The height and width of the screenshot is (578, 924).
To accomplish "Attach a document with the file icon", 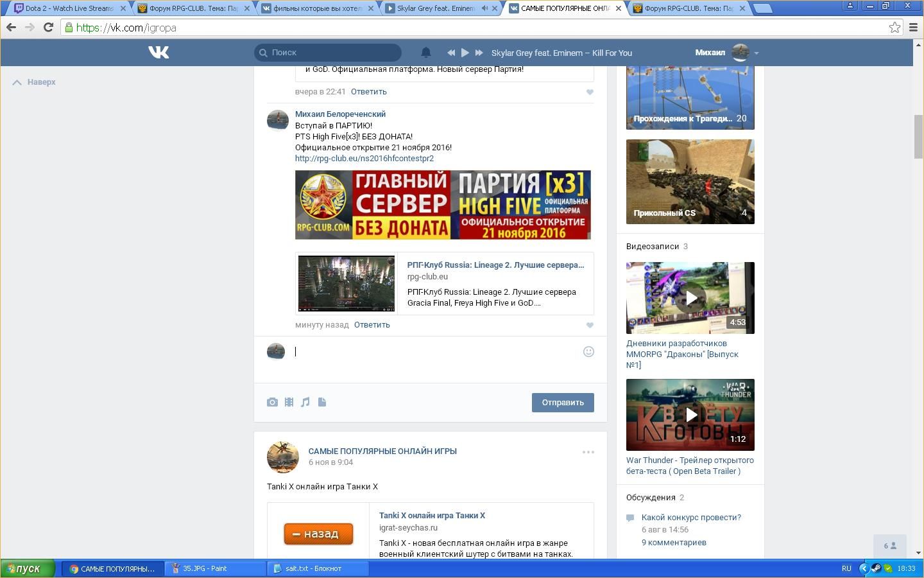I will [322, 402].
